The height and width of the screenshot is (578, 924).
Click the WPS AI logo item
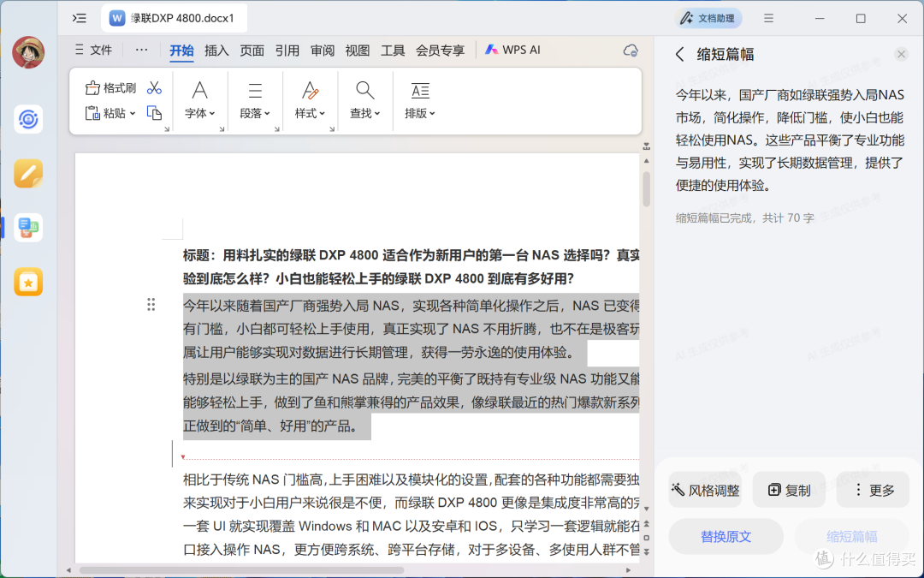click(512, 51)
